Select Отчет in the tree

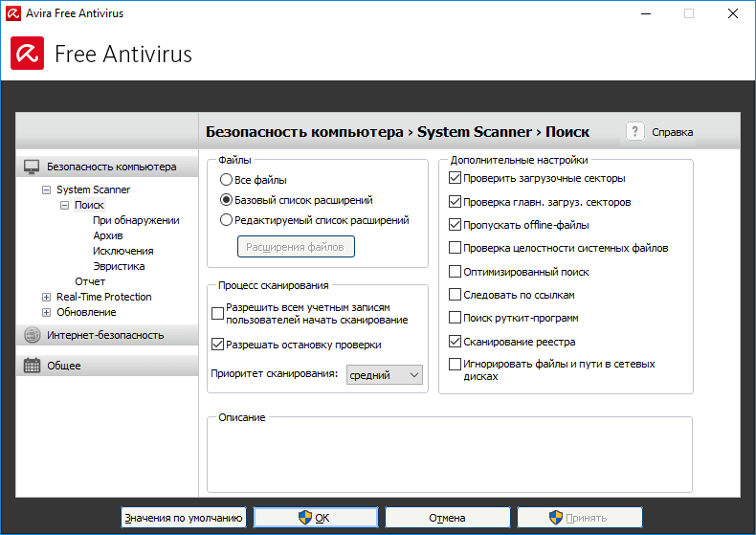pos(90,281)
